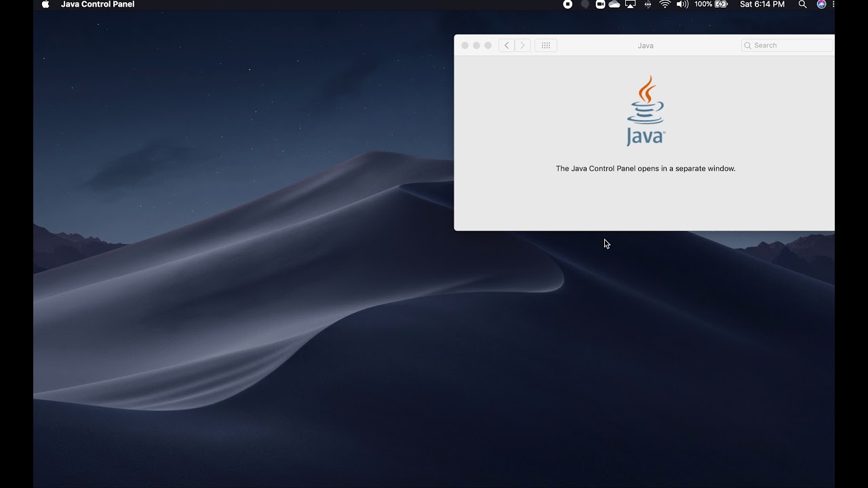Click the Java window title text
This screenshot has width=868, height=488.
coord(646,45)
